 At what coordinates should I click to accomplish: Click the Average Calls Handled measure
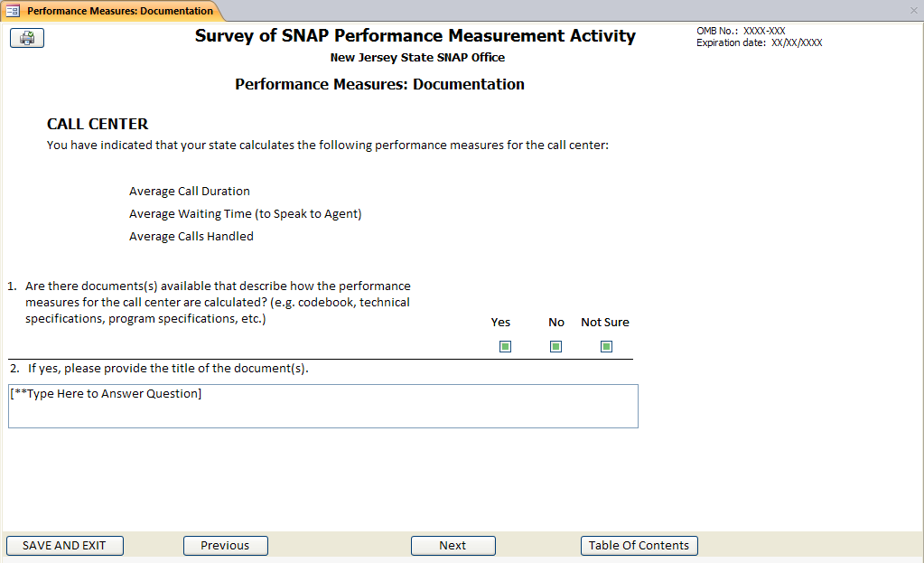tap(191, 237)
